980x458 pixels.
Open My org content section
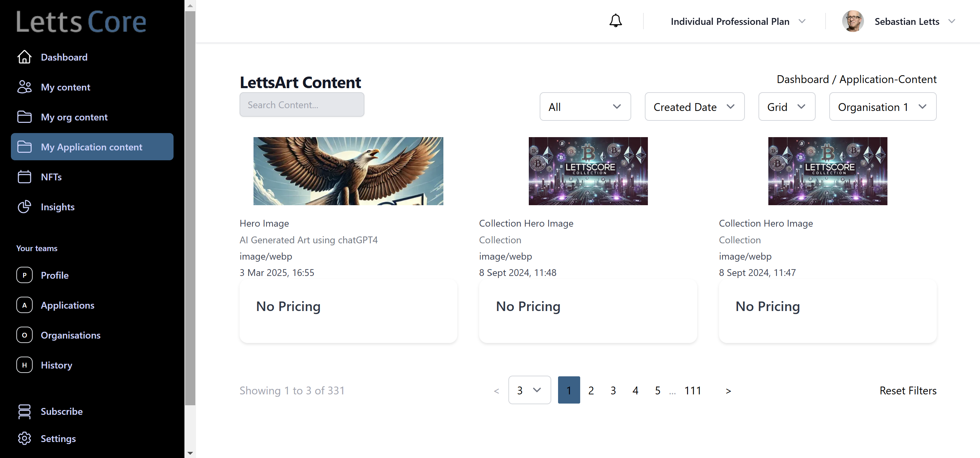tap(92, 117)
